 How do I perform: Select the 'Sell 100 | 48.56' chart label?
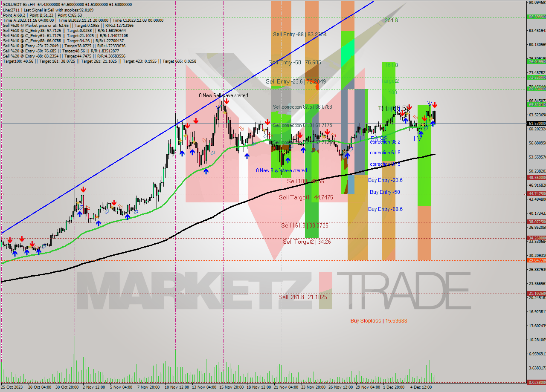click(x=305, y=181)
